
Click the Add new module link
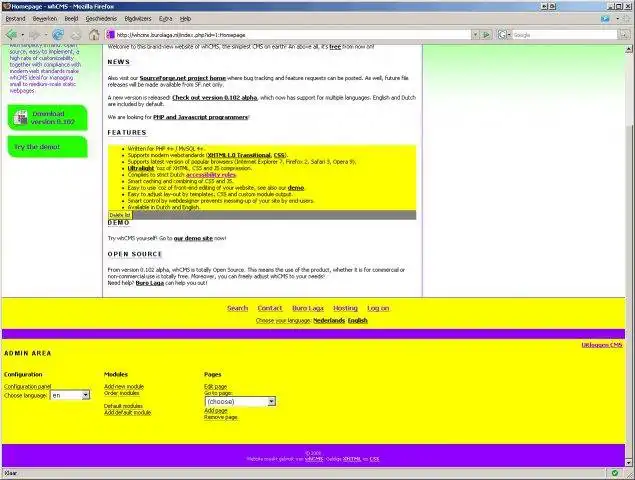click(124, 386)
